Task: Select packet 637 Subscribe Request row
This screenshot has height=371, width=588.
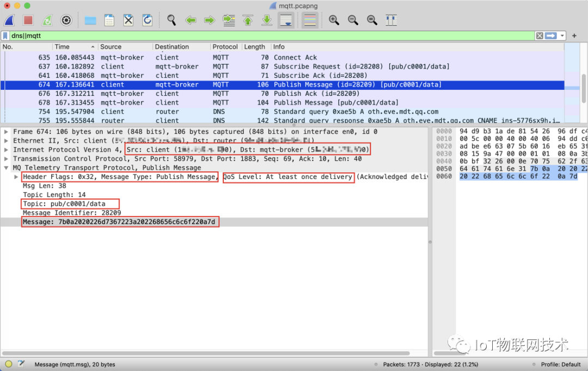Action: point(272,66)
